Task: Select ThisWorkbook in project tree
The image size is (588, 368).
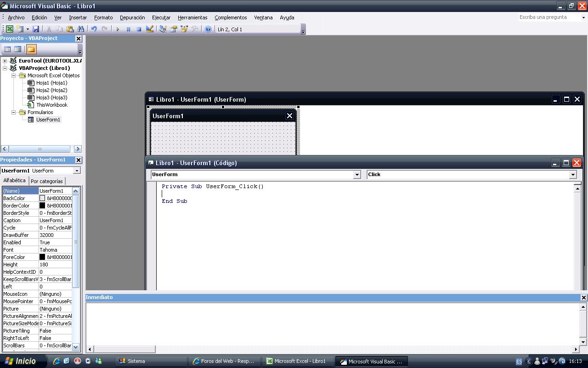Action: pos(52,105)
